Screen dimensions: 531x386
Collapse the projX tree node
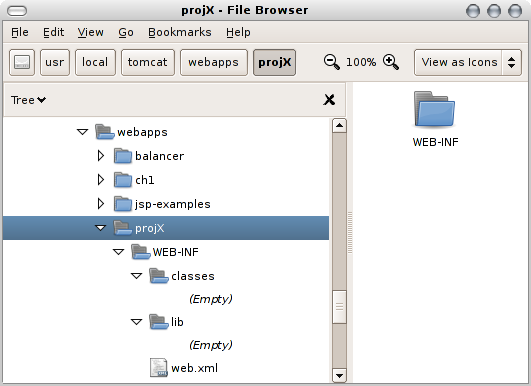point(101,228)
